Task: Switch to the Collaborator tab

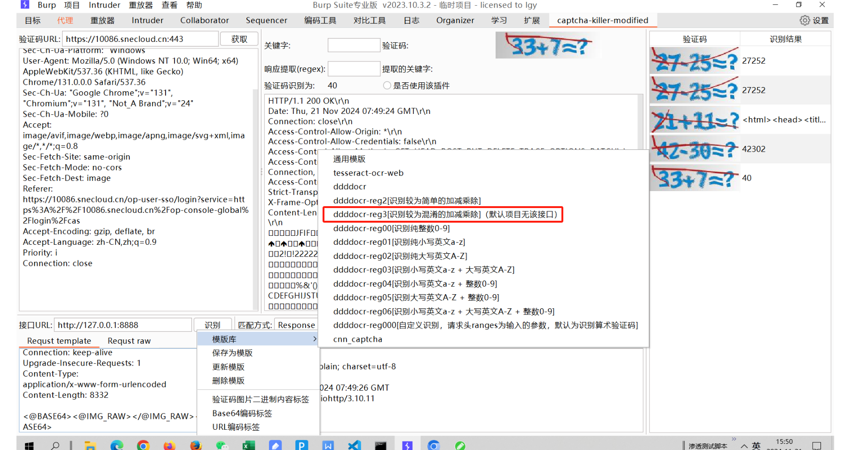Action: [205, 20]
